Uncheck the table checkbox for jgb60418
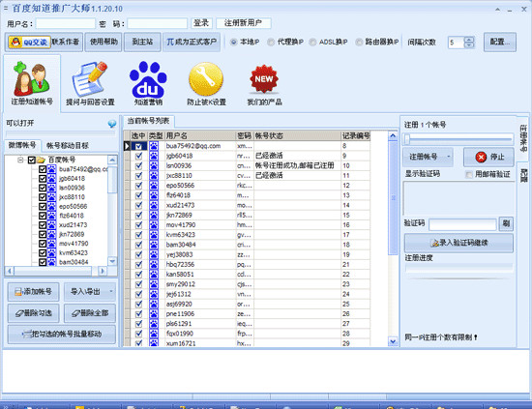 tap(138, 156)
